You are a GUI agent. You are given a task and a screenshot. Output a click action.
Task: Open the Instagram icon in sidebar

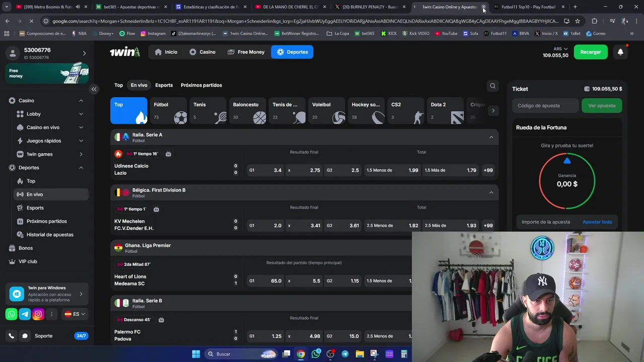(x=38, y=314)
